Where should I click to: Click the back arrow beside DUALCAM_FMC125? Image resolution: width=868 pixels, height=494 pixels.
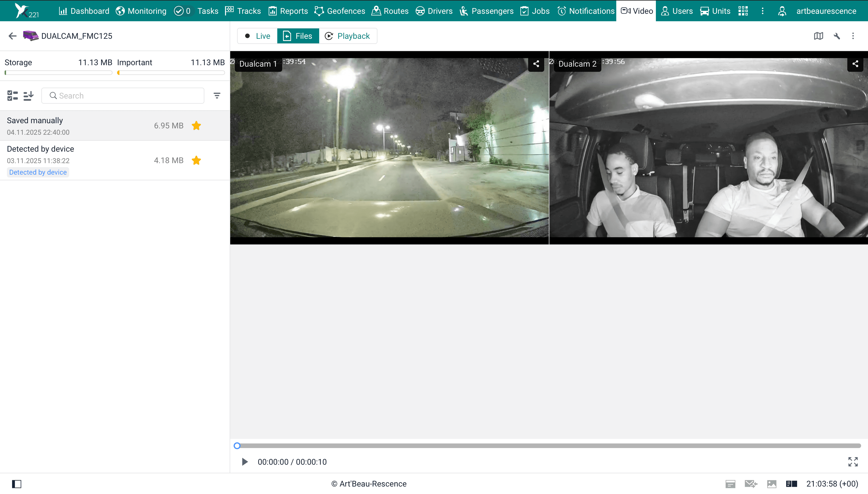point(13,36)
